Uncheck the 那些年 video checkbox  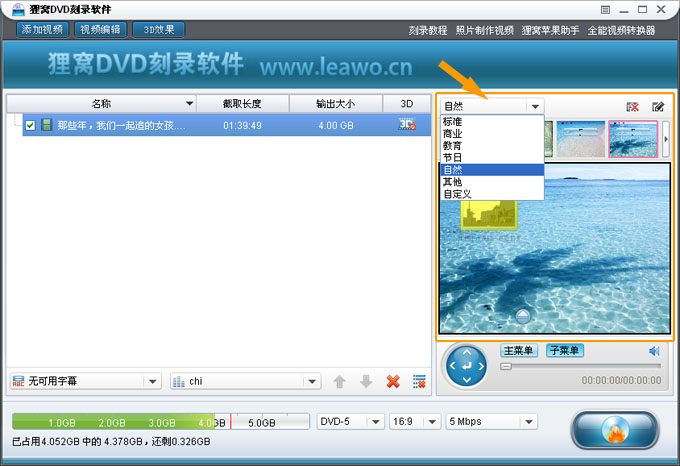30,125
